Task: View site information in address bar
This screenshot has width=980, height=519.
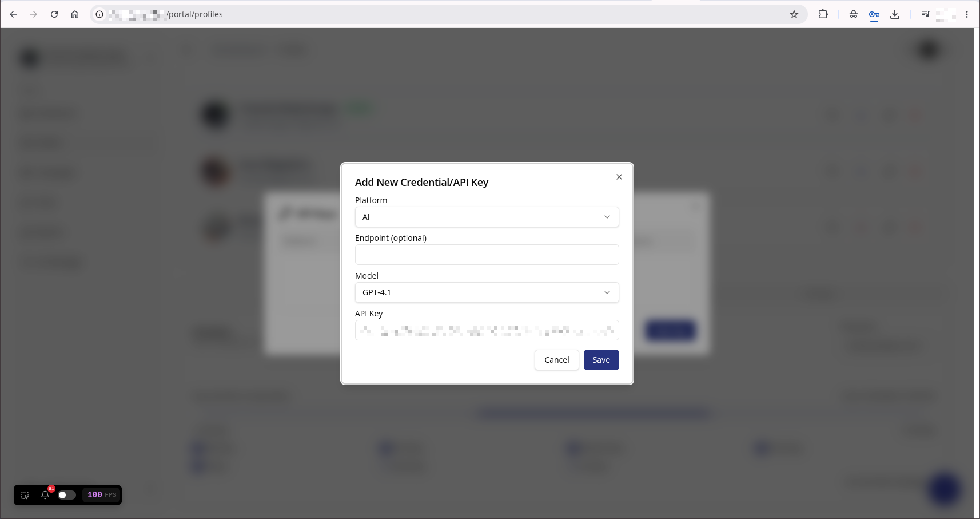Action: [99, 14]
